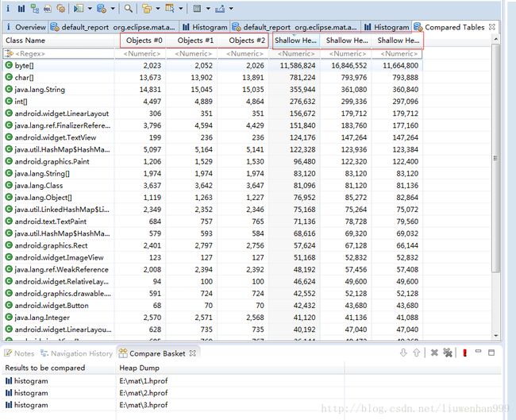Click the thread overview gears icon
Screen dimensions: 516x420
tap(61, 9)
